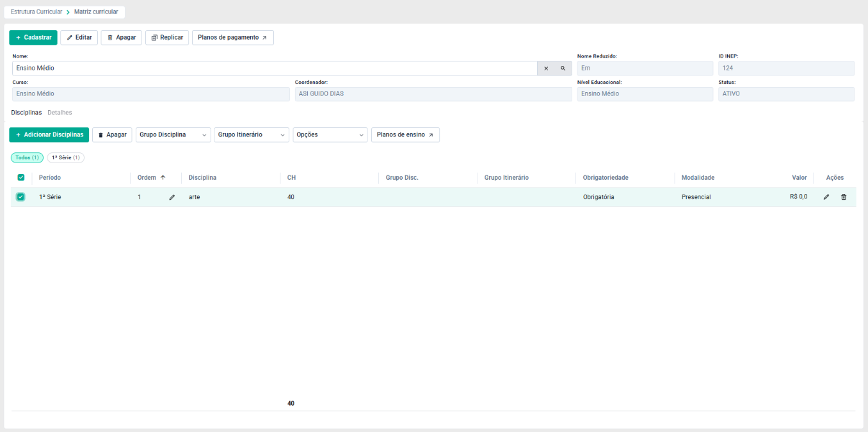
Task: Open the Grupo Itinerário dropdown
Action: [x=251, y=135]
